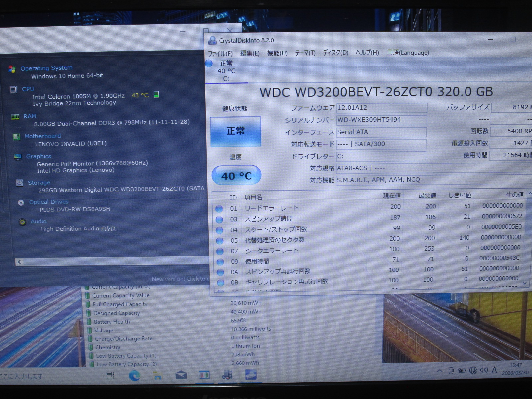Click the Operating System heading link
532x399 pixels.
point(46,68)
